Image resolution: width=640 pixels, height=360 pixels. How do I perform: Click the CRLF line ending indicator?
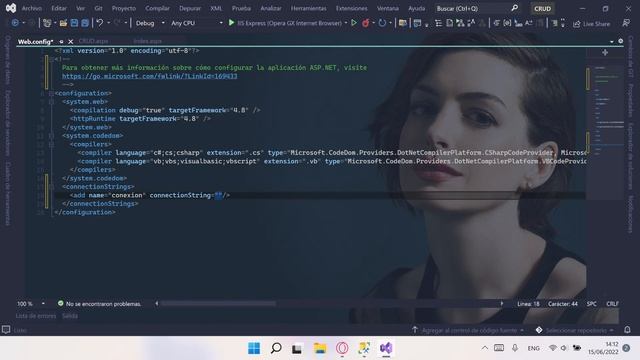pyautogui.click(x=612, y=304)
